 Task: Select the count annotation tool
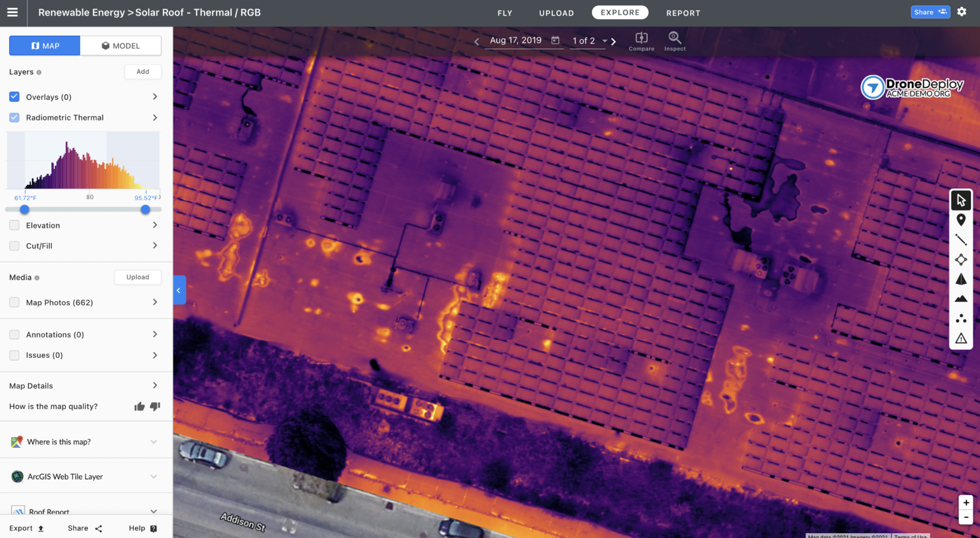coord(961,319)
